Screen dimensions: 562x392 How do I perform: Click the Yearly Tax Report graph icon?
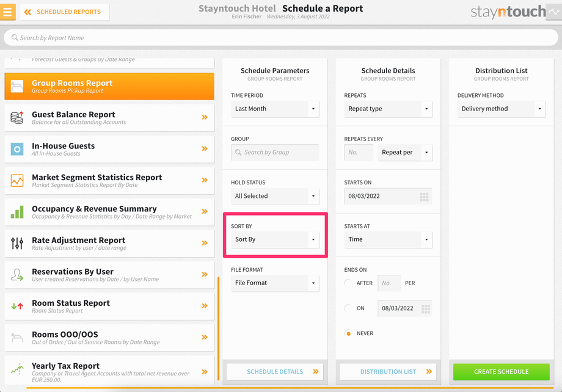(x=17, y=369)
